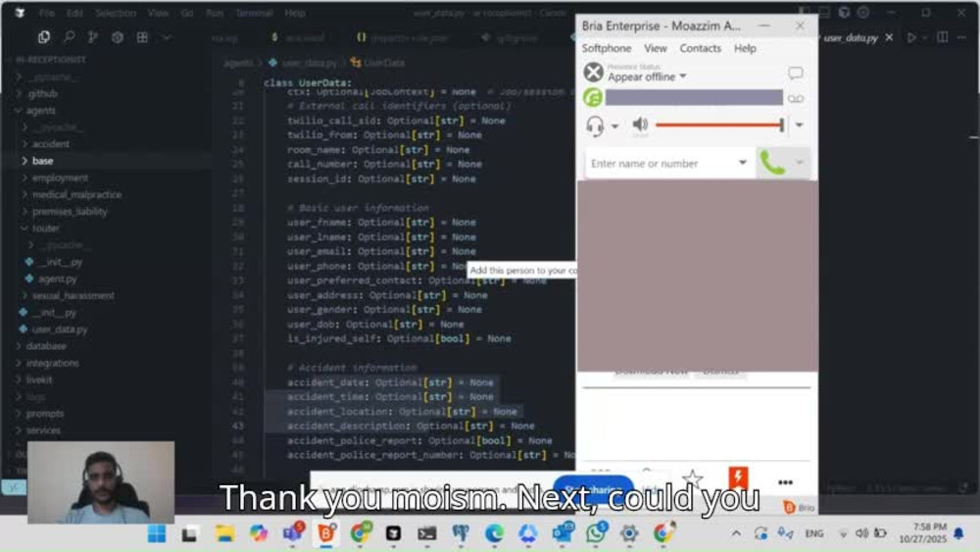980x552 pixels.
Task: Open the Help menu in Bria
Action: point(745,48)
